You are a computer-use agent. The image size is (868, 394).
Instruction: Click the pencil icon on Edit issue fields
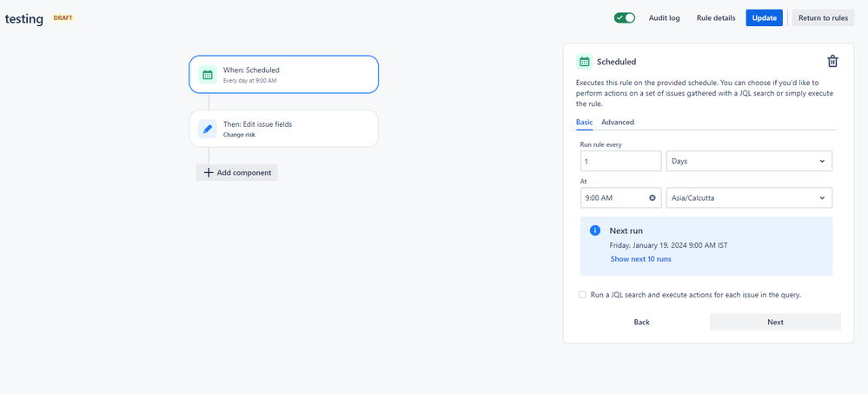(x=208, y=129)
